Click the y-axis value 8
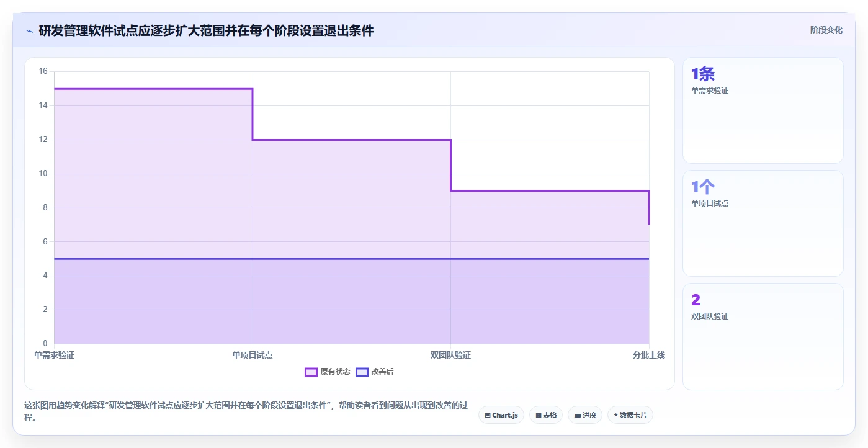868x448 pixels. point(45,208)
